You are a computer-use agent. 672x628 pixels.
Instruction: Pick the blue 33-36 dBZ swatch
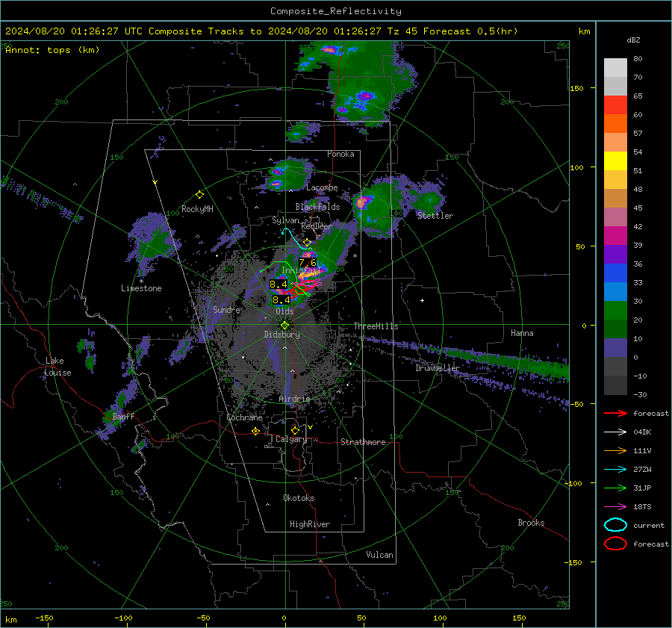tap(615, 273)
